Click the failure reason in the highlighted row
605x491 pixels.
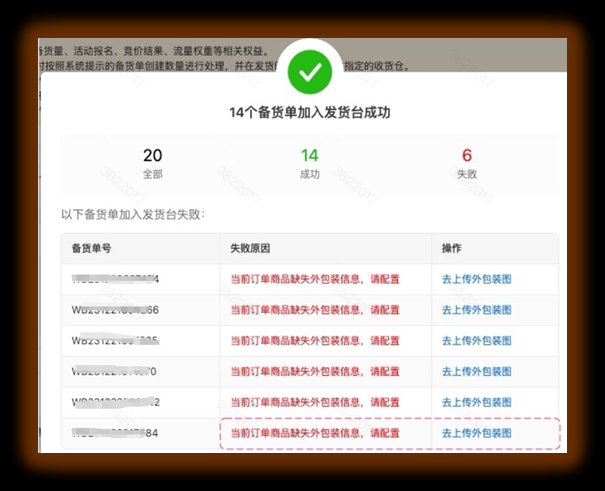point(315,433)
